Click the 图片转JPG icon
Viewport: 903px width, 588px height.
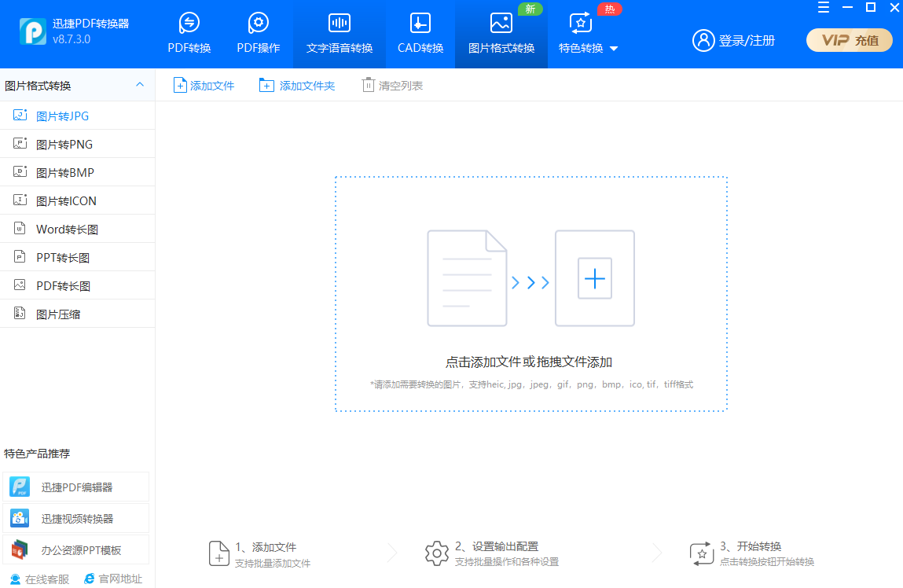(x=20, y=116)
